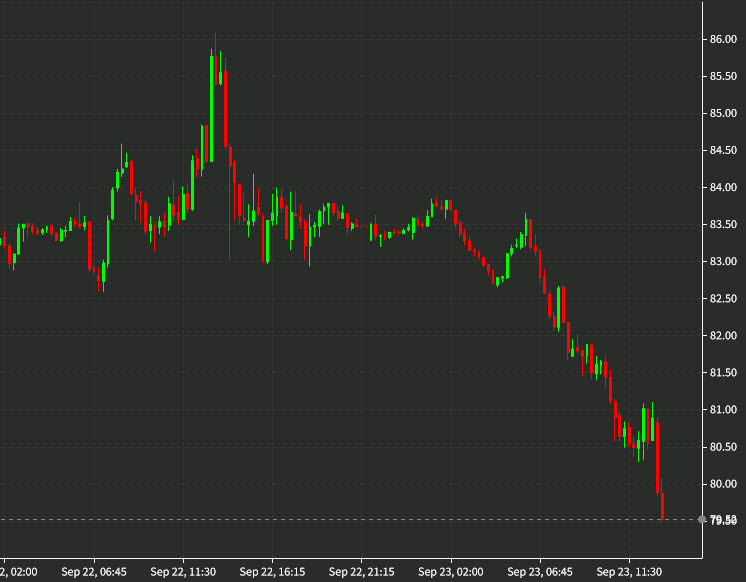The height and width of the screenshot is (582, 746).
Task: Click the 85.50 price axis label
Action: 723,76
